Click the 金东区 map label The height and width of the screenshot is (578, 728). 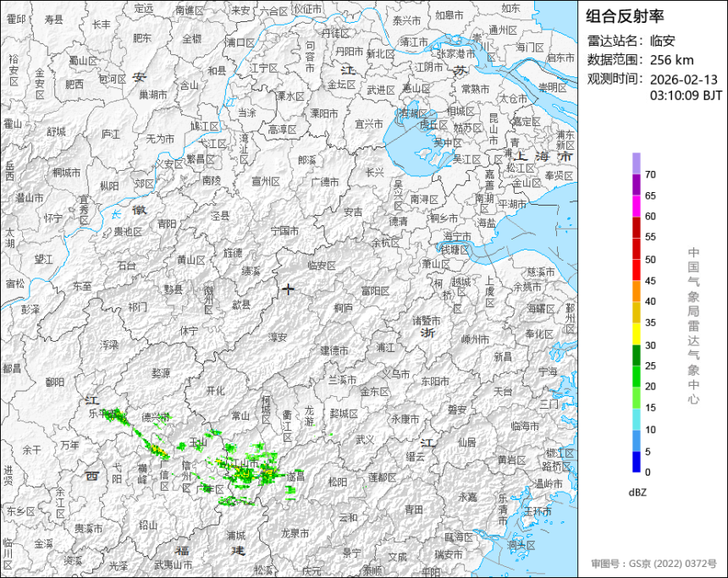[374, 392]
